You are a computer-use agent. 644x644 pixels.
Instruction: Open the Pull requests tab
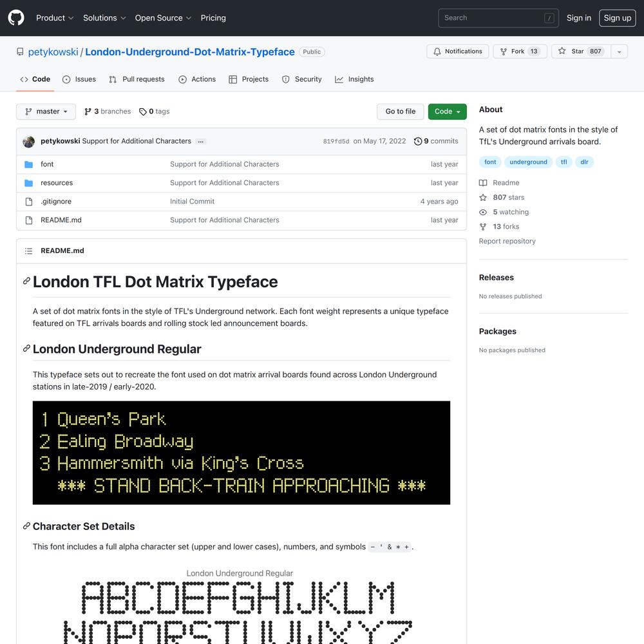137,79
